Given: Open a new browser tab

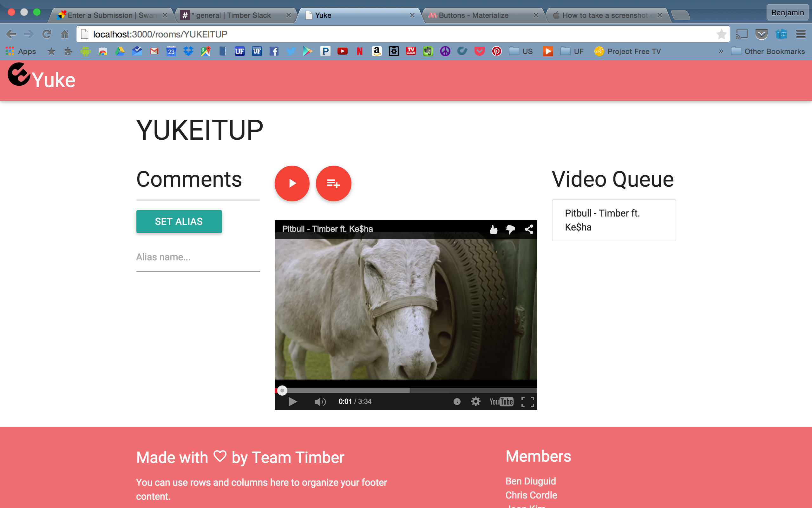Looking at the screenshot, I should point(681,15).
